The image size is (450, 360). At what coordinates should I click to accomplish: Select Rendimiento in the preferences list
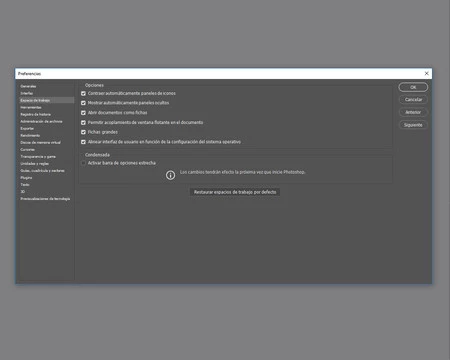(30, 135)
